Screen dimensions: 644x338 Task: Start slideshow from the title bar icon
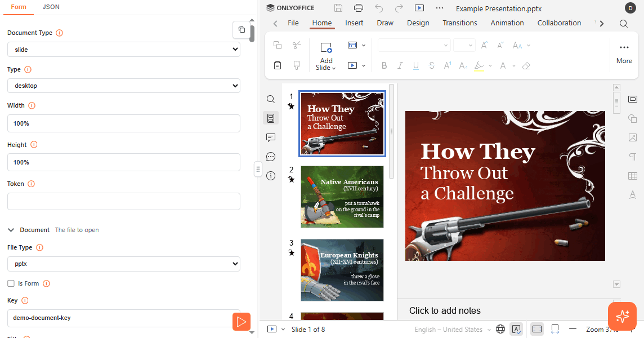coord(419,8)
